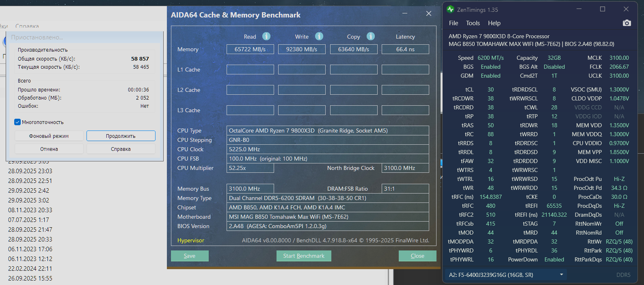Click the Write info icon in AIDA64

click(319, 36)
